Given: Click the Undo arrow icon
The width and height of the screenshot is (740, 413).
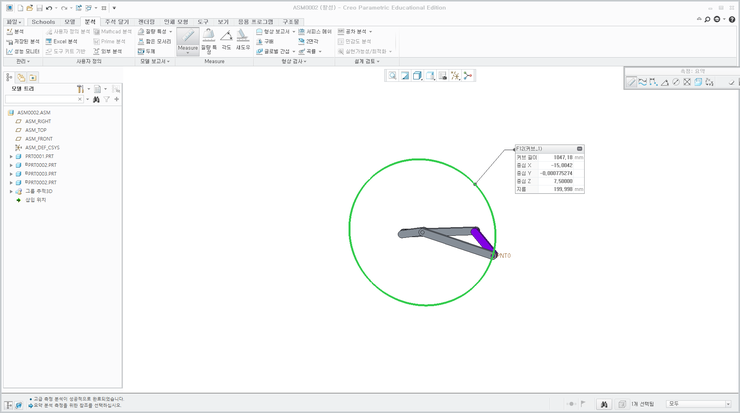Looking at the screenshot, I should coord(49,8).
